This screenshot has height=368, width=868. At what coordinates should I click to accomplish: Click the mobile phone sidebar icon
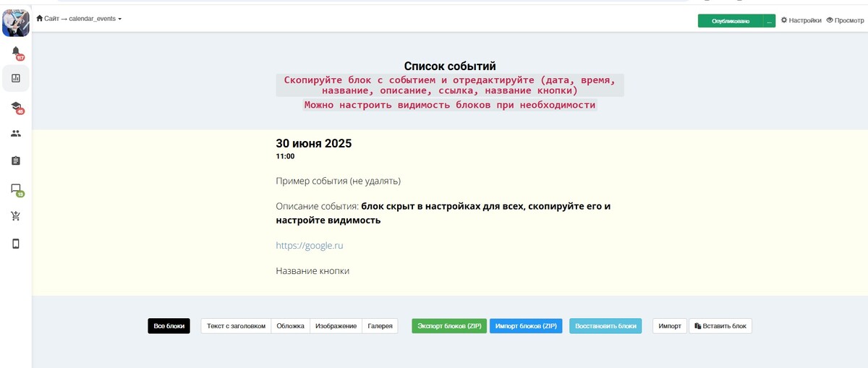tap(16, 244)
